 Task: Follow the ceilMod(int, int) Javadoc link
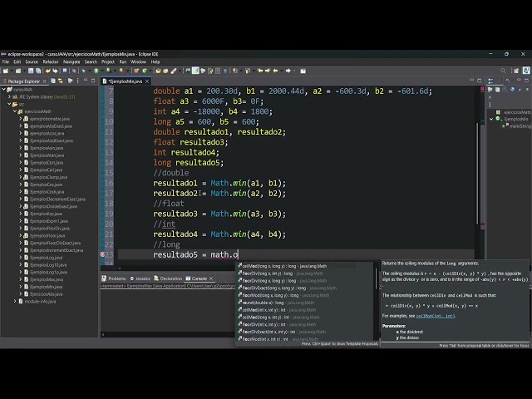tap(435, 316)
